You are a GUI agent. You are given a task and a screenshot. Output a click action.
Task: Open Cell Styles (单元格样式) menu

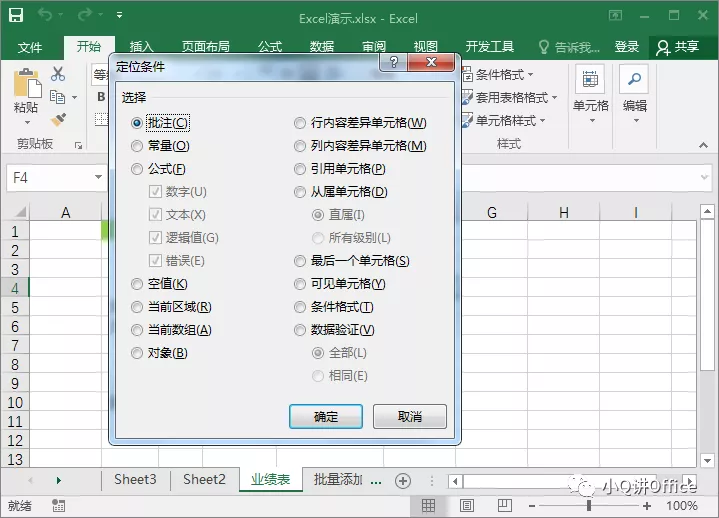tap(503, 121)
